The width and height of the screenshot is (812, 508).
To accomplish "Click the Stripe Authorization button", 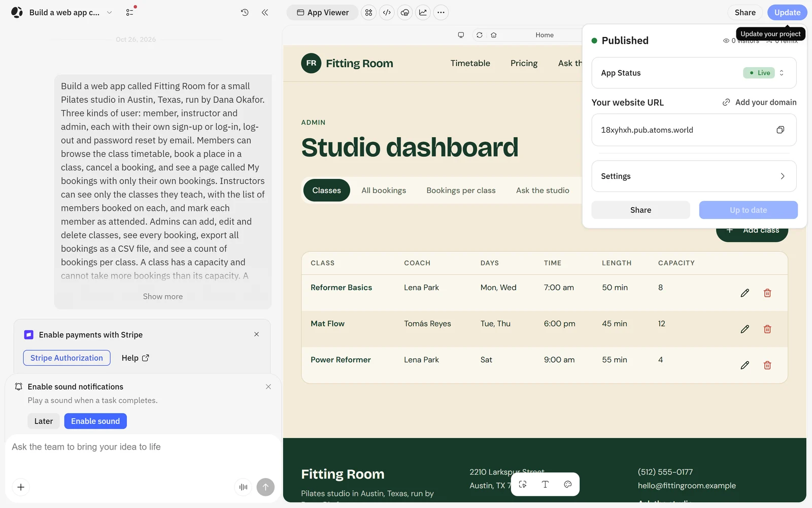I will click(66, 358).
